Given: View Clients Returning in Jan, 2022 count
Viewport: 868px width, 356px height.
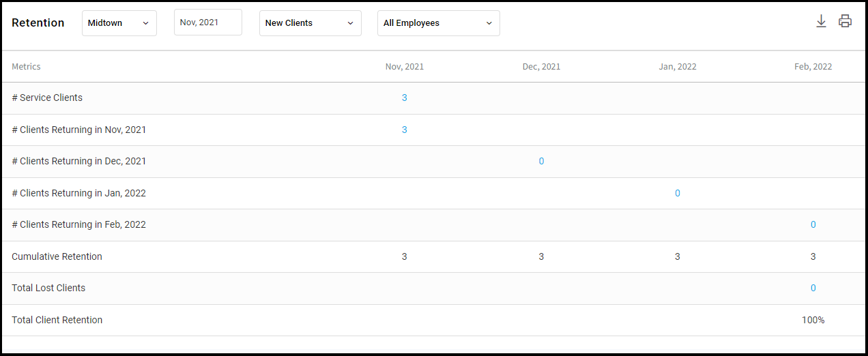Looking at the screenshot, I should [678, 193].
